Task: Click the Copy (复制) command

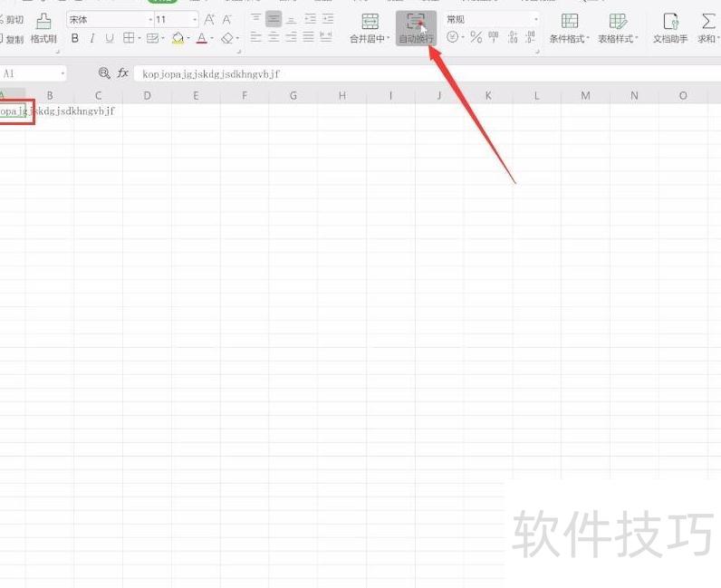Action: pos(12,39)
